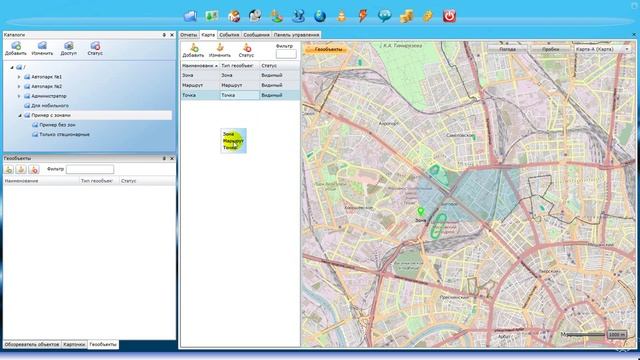Click Добавить in the Каталоги toolbar
The height and width of the screenshot is (360, 640).
click(16, 49)
